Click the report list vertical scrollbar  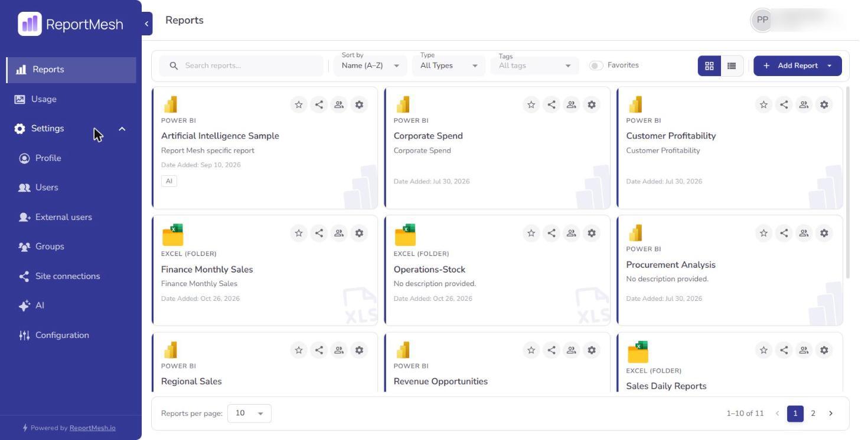pyautogui.click(x=848, y=183)
